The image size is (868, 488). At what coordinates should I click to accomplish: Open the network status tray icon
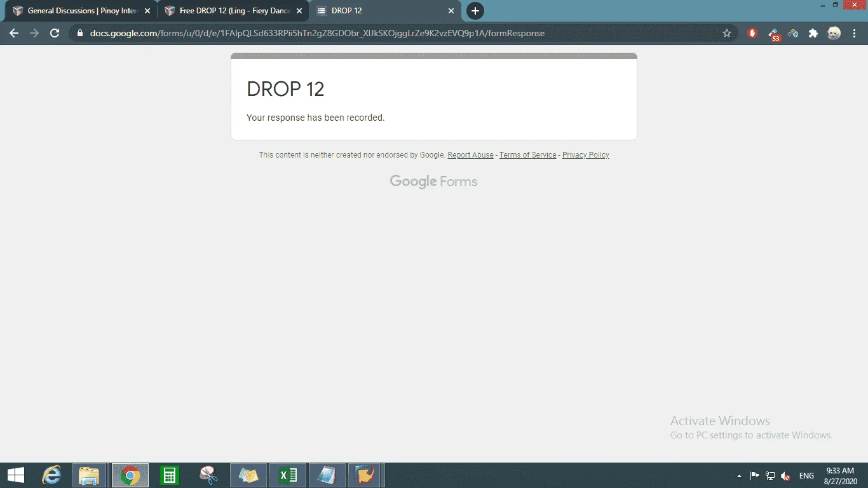pyautogui.click(x=770, y=476)
